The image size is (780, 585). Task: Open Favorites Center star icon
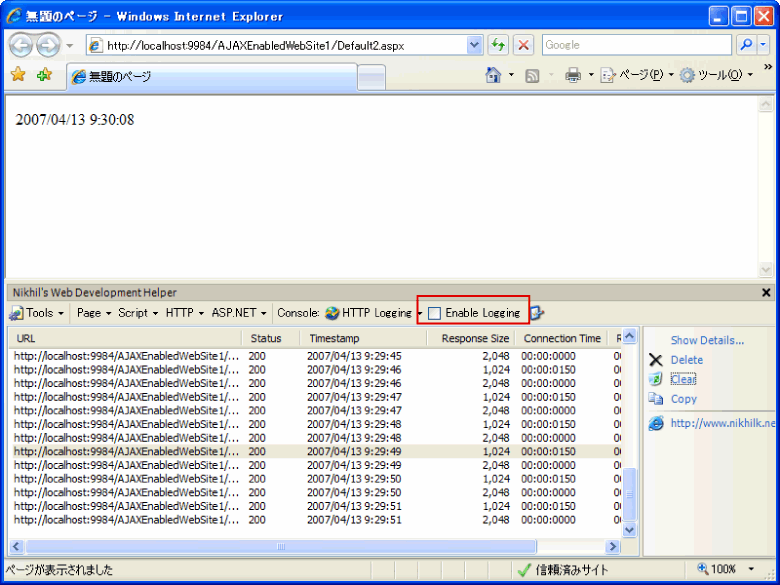[18, 75]
